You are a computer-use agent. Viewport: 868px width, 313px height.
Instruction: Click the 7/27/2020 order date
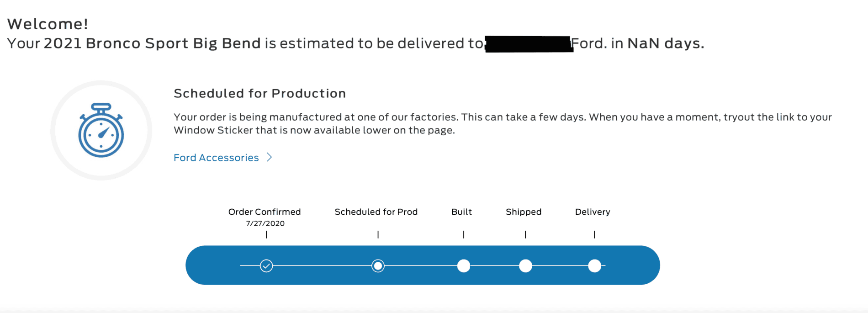pyautogui.click(x=265, y=223)
